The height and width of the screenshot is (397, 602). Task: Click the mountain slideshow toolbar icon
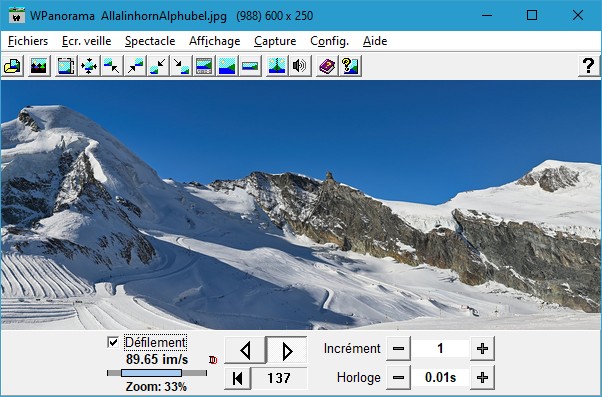click(x=39, y=66)
